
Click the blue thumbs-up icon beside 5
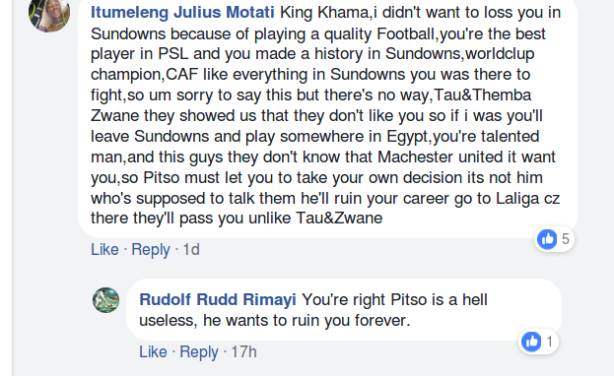coord(547,239)
